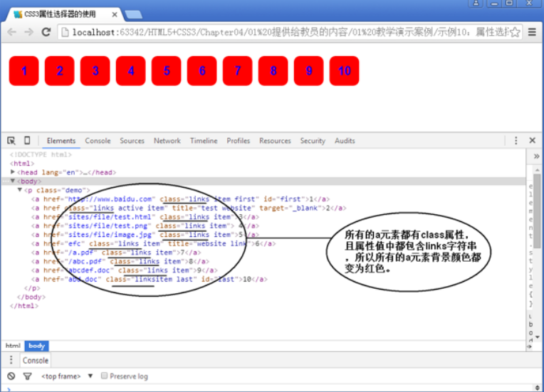Click scrollbar down arrow in Elements panel
The width and height of the screenshot is (544, 392).
coord(537,337)
